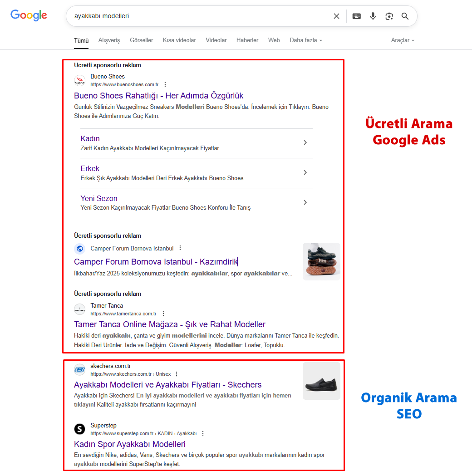Click the skechers.com.tr site name text
This screenshot has height=476, width=472.
point(110,366)
